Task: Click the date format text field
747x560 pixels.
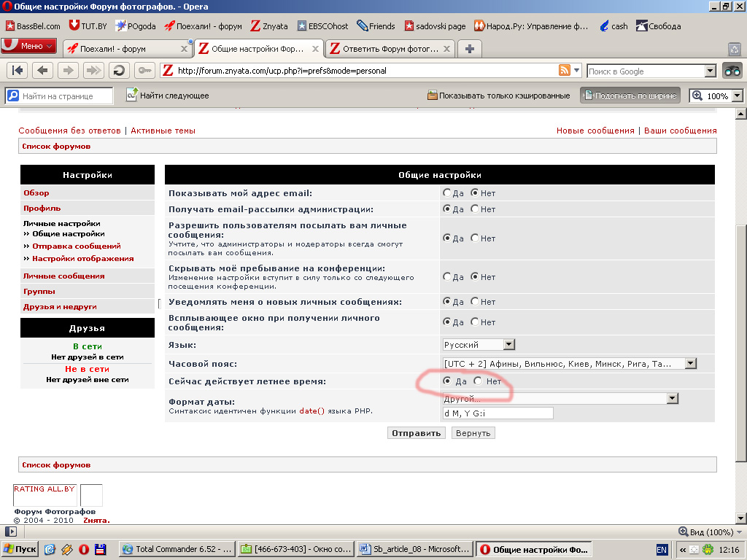Action: (498, 413)
